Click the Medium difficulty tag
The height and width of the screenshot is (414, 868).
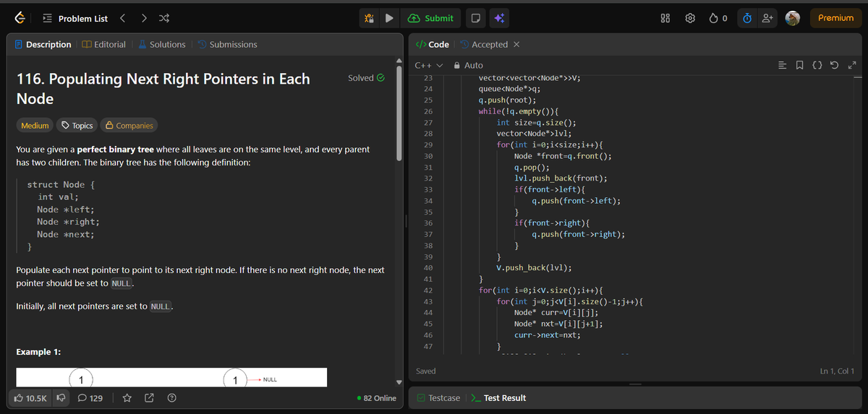[35, 126]
